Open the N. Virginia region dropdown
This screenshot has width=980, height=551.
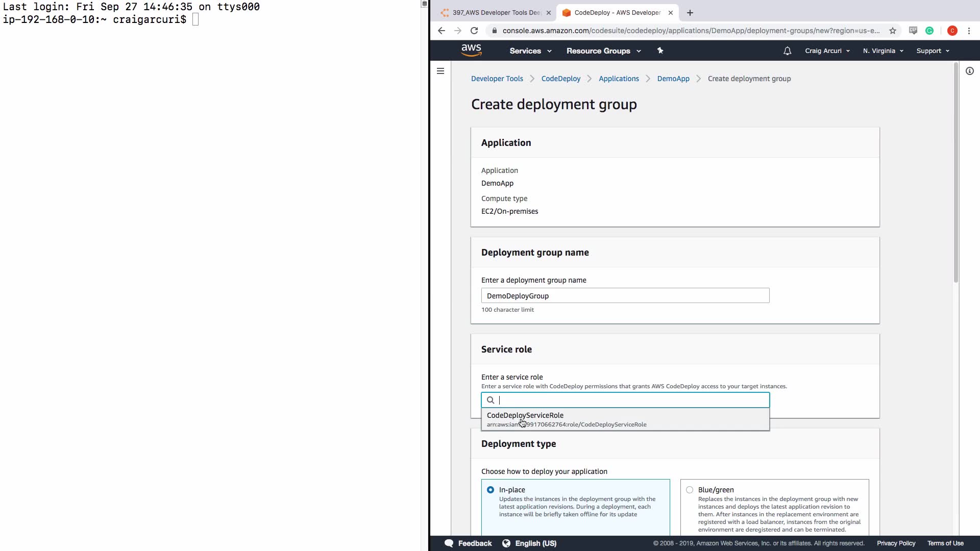click(883, 51)
